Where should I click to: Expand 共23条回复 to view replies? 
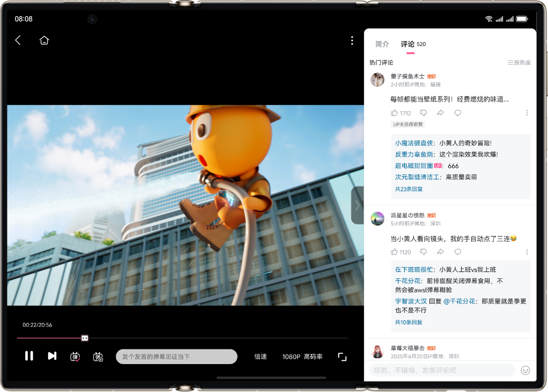(x=408, y=188)
